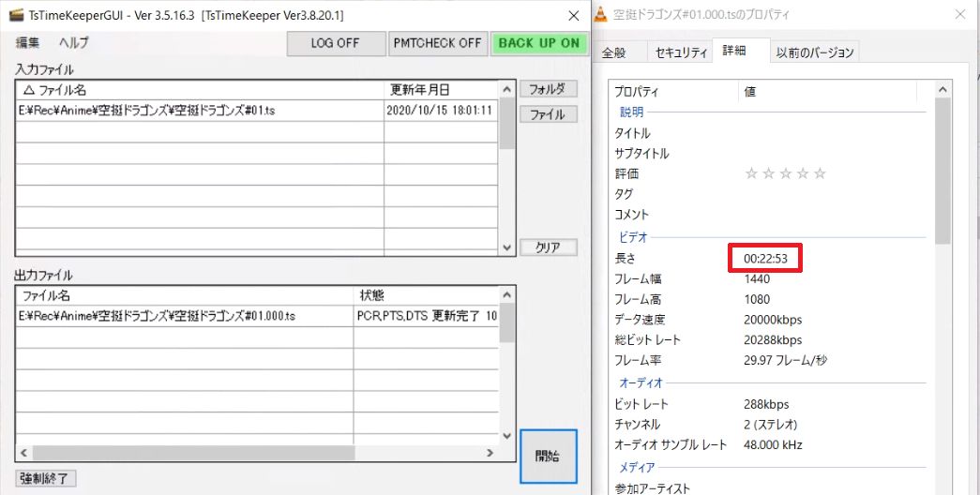Click the 参加アーティスト property row

pyautogui.click(x=769, y=488)
